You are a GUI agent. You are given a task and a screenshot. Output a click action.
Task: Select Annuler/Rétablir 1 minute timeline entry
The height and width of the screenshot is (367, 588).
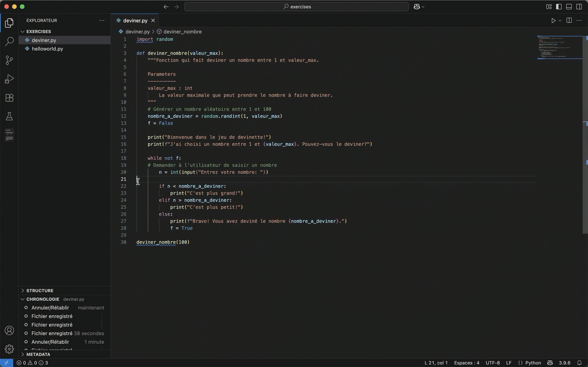[65, 342]
